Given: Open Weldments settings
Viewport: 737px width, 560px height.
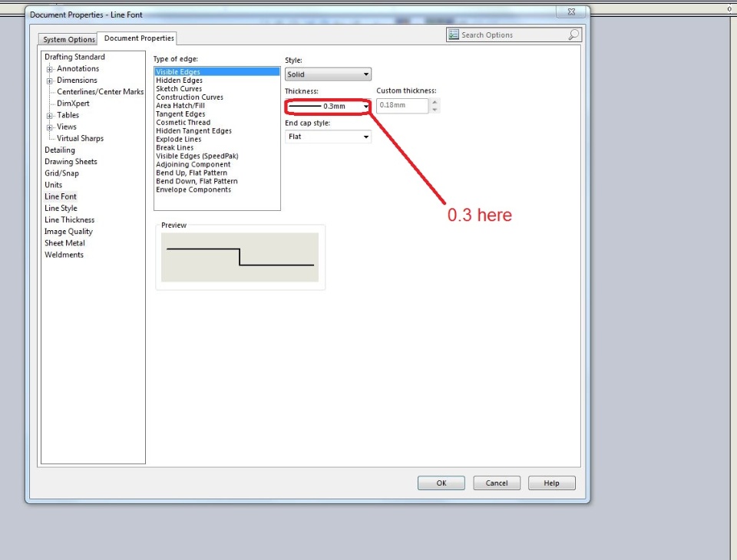Looking at the screenshot, I should 64,255.
